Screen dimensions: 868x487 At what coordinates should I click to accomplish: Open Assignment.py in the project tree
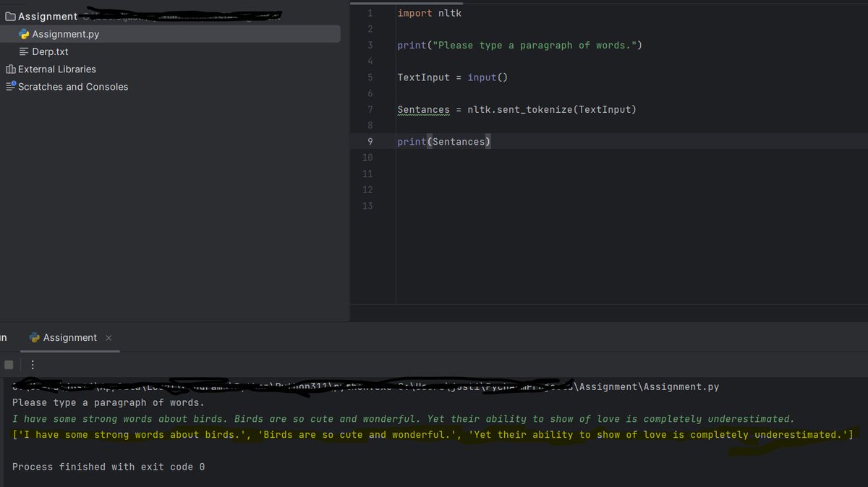click(x=65, y=34)
